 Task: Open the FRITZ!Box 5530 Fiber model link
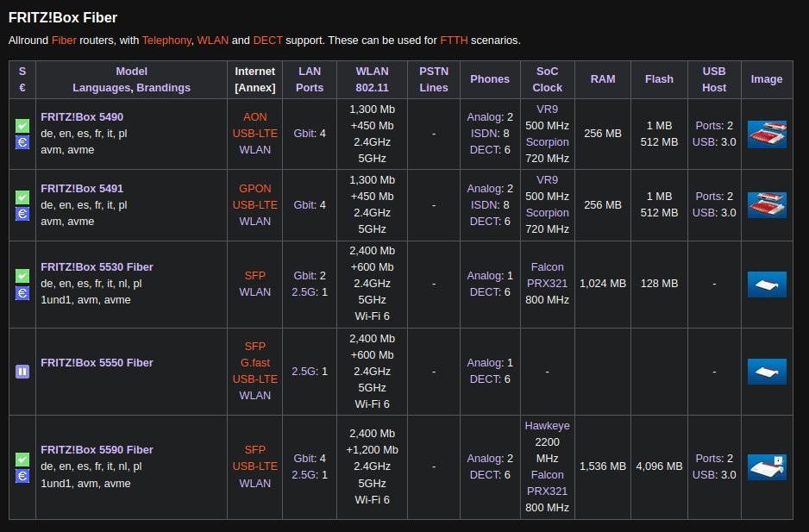[x=97, y=267]
